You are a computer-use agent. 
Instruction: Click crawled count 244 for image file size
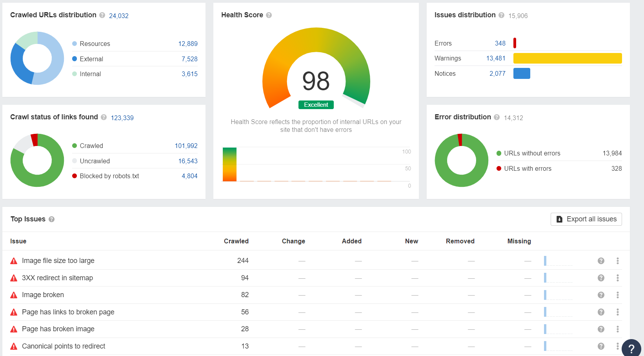coord(243,261)
